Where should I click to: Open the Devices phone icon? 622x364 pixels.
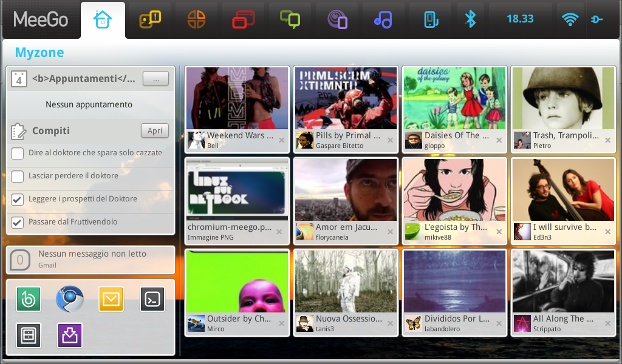point(431,19)
